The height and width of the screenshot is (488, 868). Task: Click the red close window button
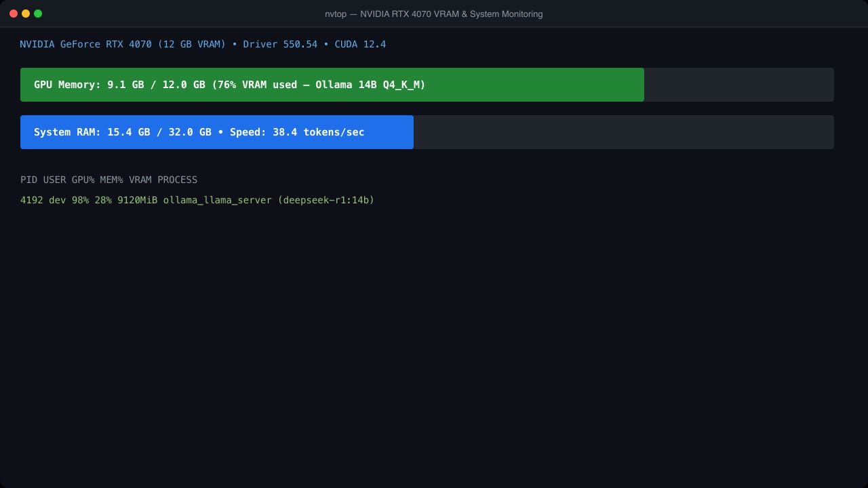14,14
